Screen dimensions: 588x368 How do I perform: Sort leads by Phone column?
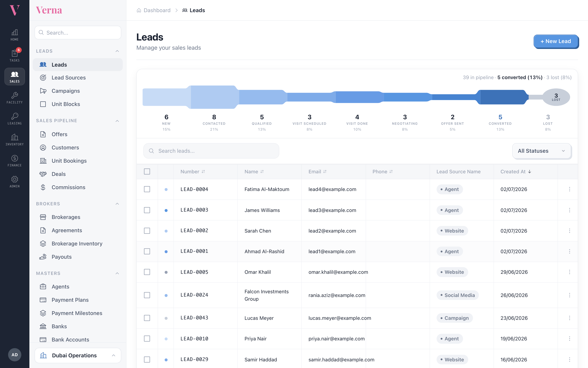click(383, 172)
